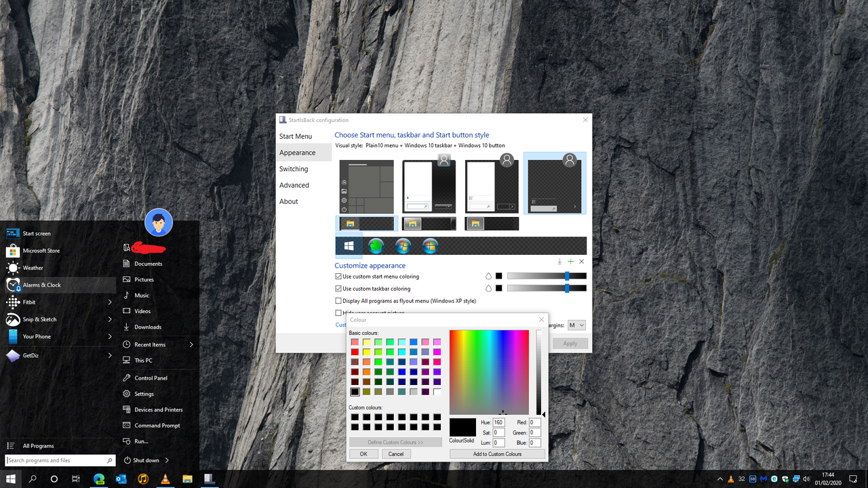868x488 pixels.
Task: Click the colour spectrum picker area
Action: click(489, 372)
